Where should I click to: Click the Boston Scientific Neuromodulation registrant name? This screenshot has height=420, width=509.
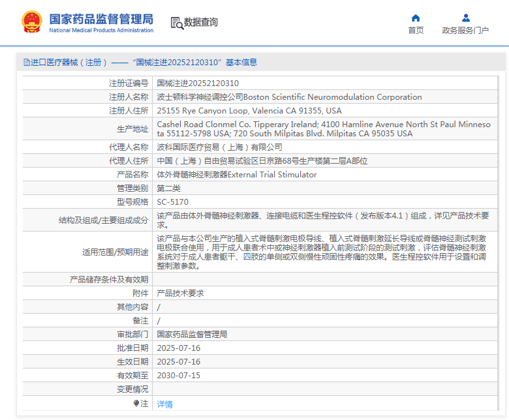(x=289, y=97)
